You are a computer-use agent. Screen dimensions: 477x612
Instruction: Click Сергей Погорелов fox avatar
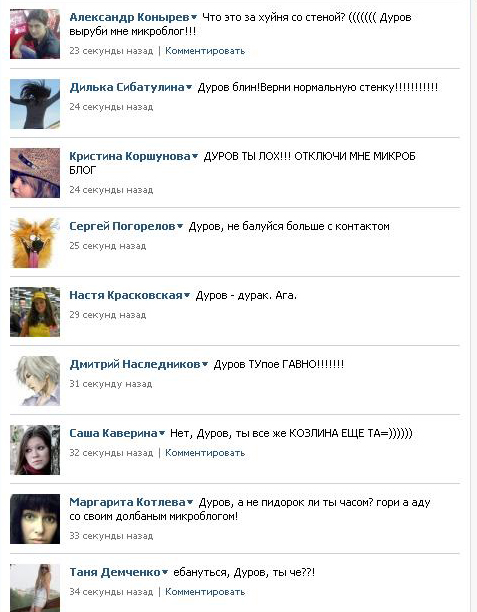click(35, 243)
